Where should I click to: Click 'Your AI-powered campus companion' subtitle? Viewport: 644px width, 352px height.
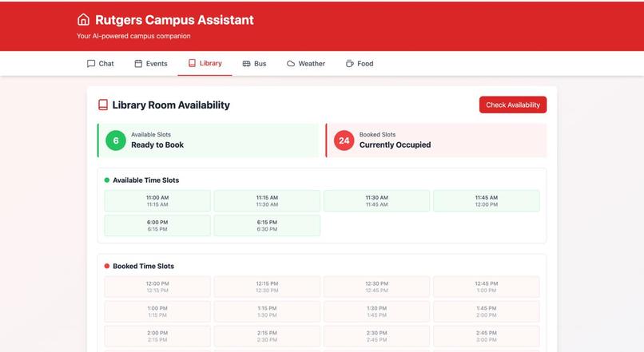(x=133, y=36)
